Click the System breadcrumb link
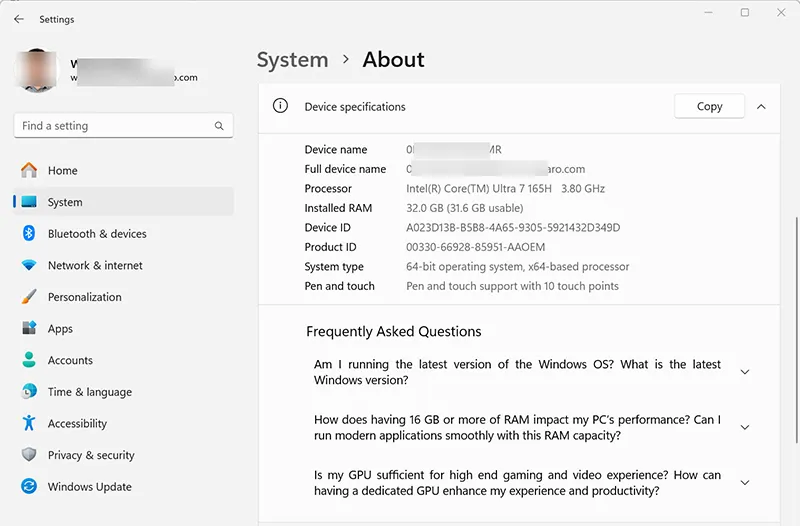The height and width of the screenshot is (526, 800). pos(292,60)
